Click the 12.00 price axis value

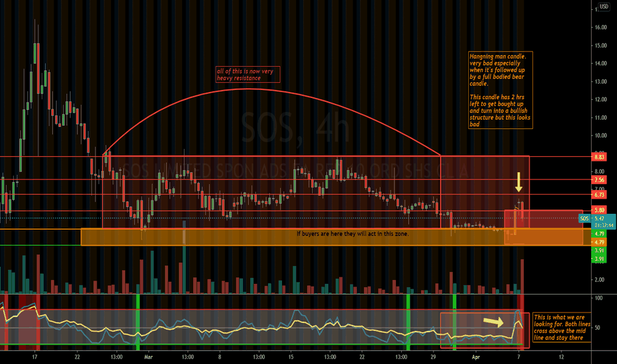coord(600,99)
